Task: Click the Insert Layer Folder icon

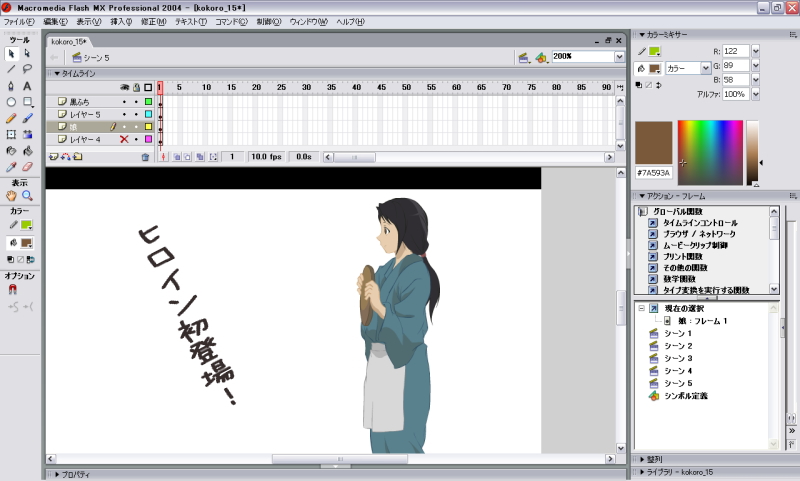Action: tap(78, 157)
